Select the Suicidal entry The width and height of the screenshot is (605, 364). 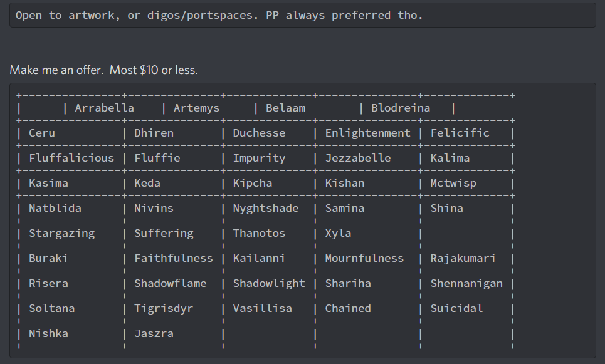456,308
